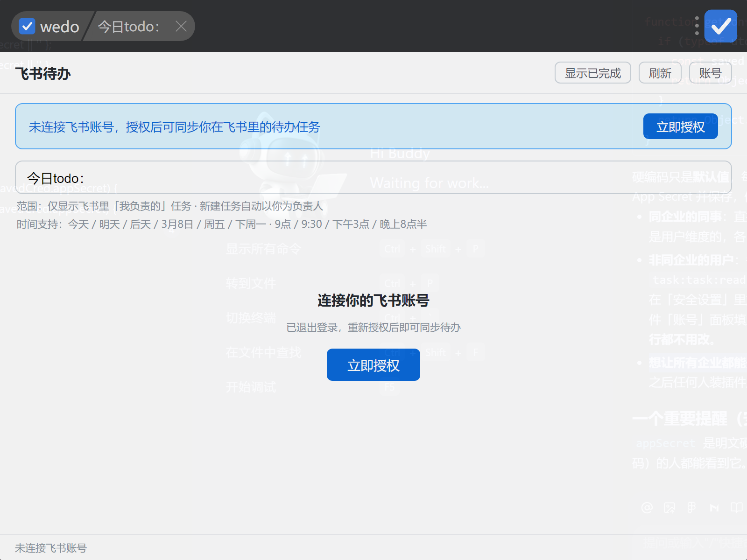Select the 今日todo: label in the top bar
This screenshot has width=747, height=560.
pyautogui.click(x=128, y=27)
